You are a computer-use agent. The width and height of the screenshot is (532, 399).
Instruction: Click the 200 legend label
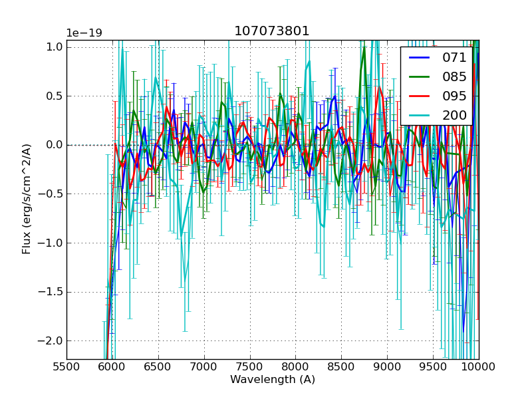tap(455, 116)
